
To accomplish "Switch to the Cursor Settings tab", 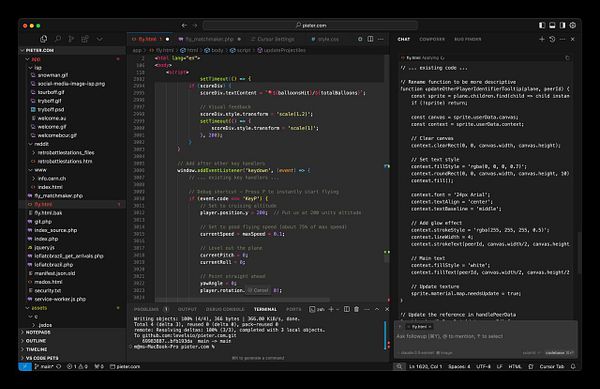I will tap(276, 39).
